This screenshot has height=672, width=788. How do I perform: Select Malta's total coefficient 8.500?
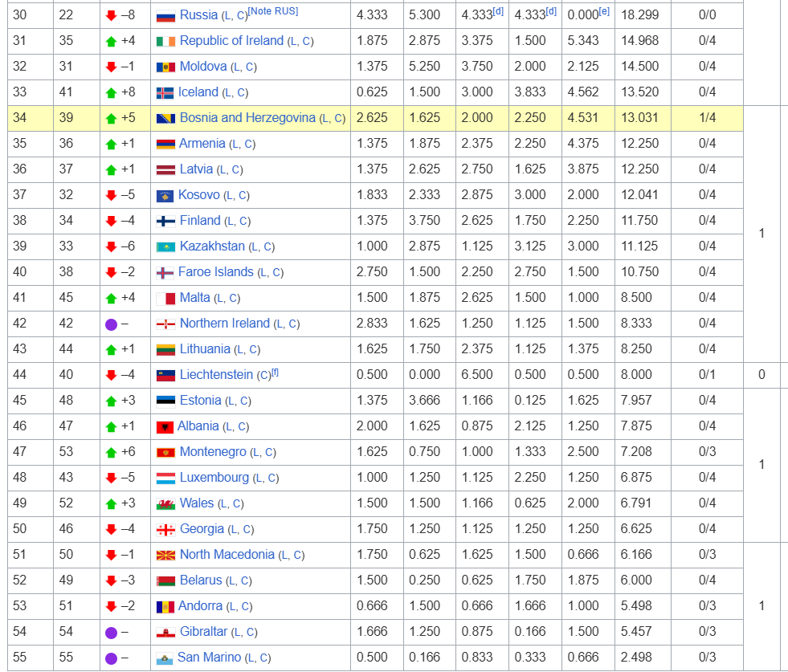(635, 297)
